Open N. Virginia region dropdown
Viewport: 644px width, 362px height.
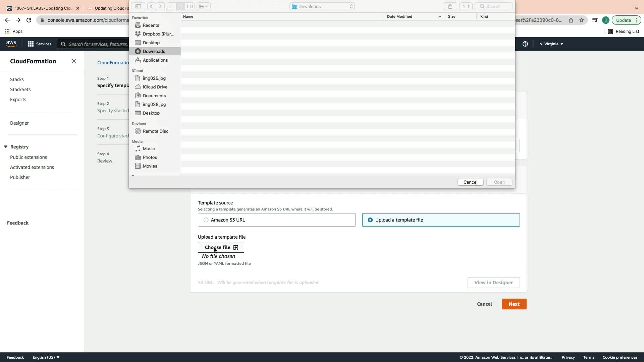[x=551, y=44]
